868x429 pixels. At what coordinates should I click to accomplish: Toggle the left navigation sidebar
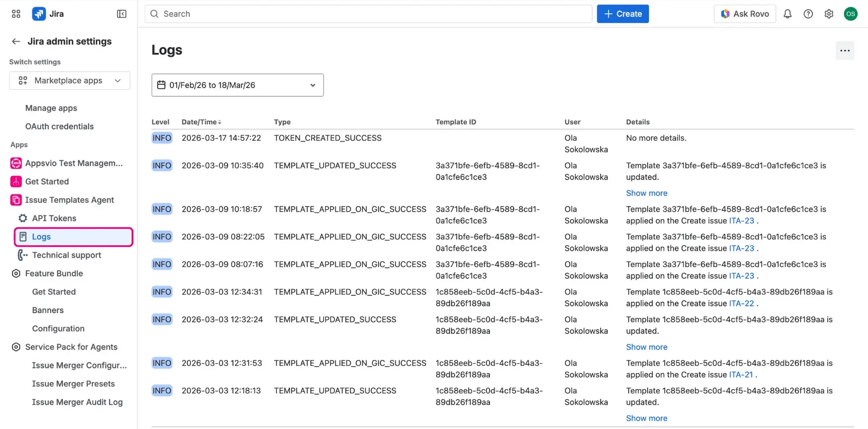click(x=121, y=14)
